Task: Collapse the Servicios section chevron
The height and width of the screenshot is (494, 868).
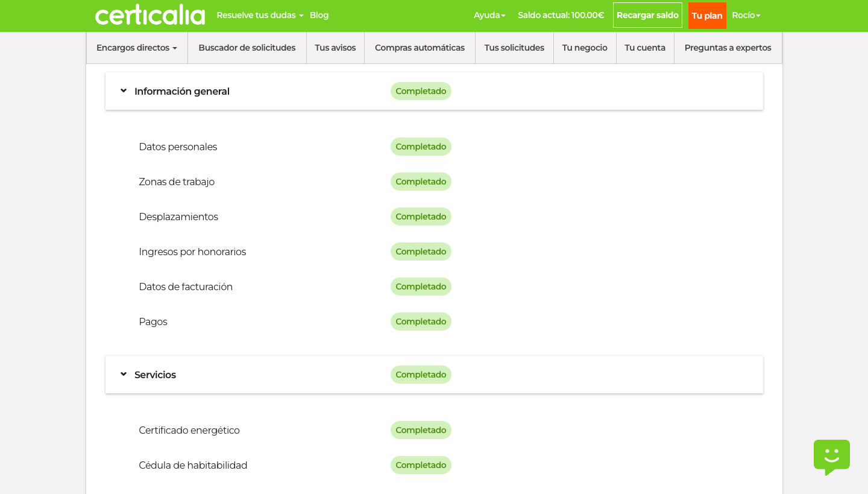Action: point(124,375)
